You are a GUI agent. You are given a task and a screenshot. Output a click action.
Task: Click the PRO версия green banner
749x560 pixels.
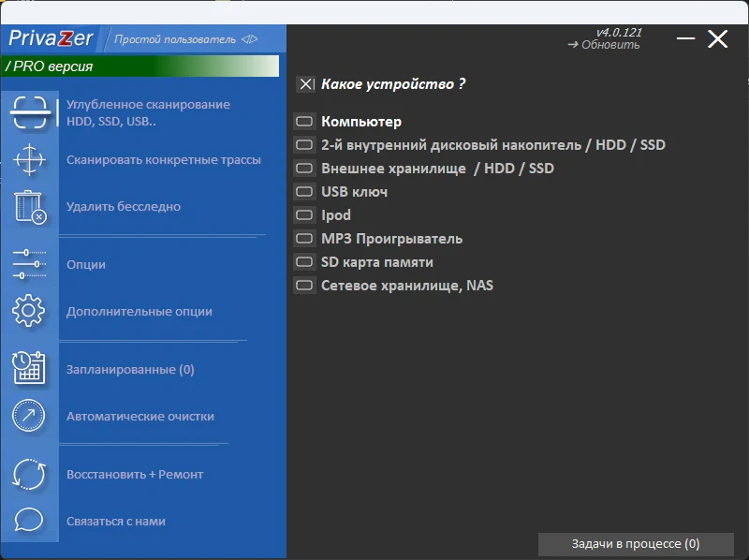tap(140, 66)
